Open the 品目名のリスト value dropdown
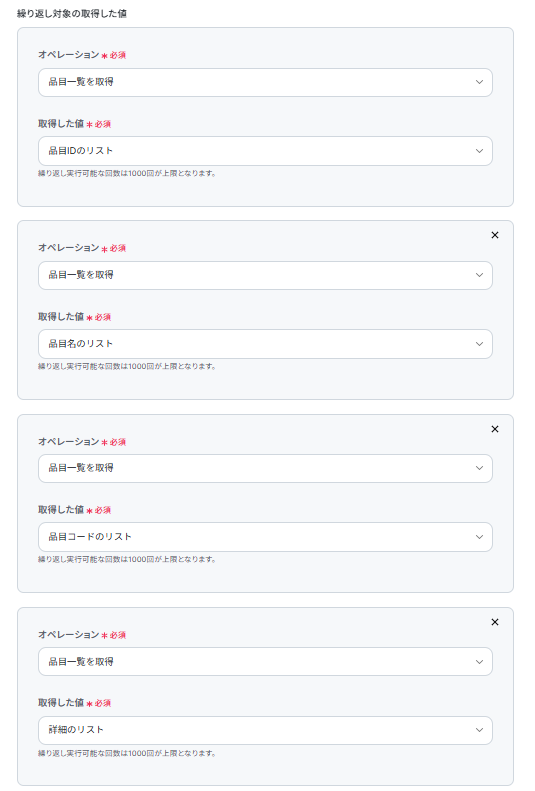 [x=265, y=344]
